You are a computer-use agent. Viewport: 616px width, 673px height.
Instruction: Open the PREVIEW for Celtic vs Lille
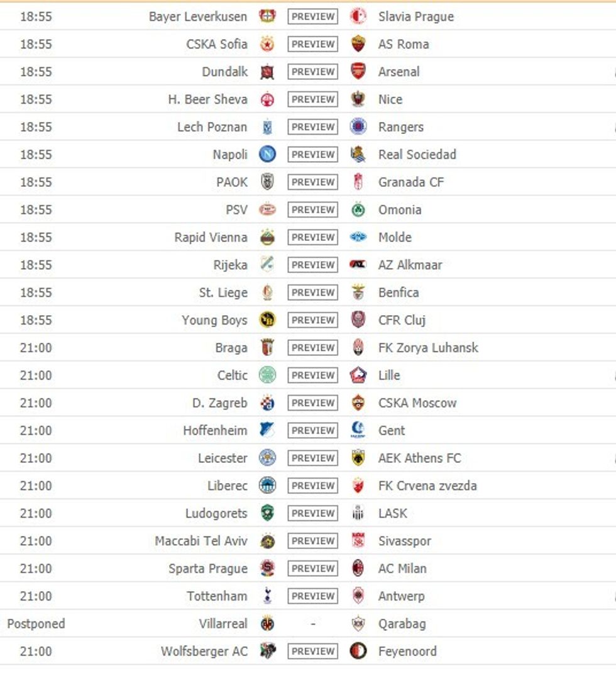(x=312, y=375)
